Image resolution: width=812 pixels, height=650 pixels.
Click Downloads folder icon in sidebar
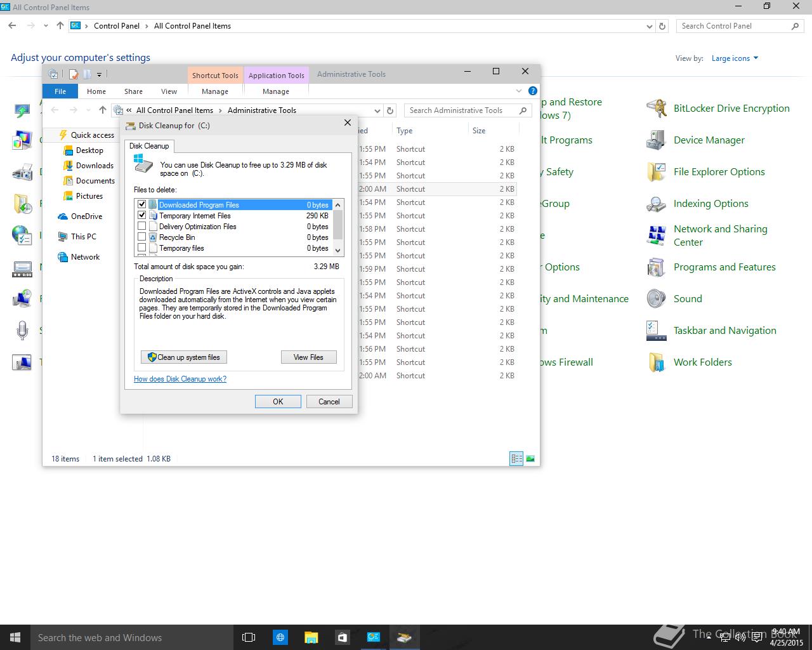pos(69,166)
